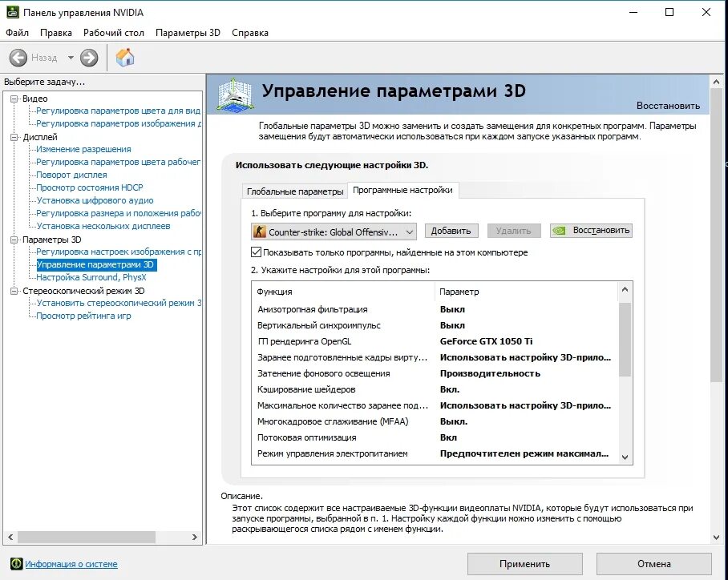
Task: Click the Отмена button
Action: (653, 564)
